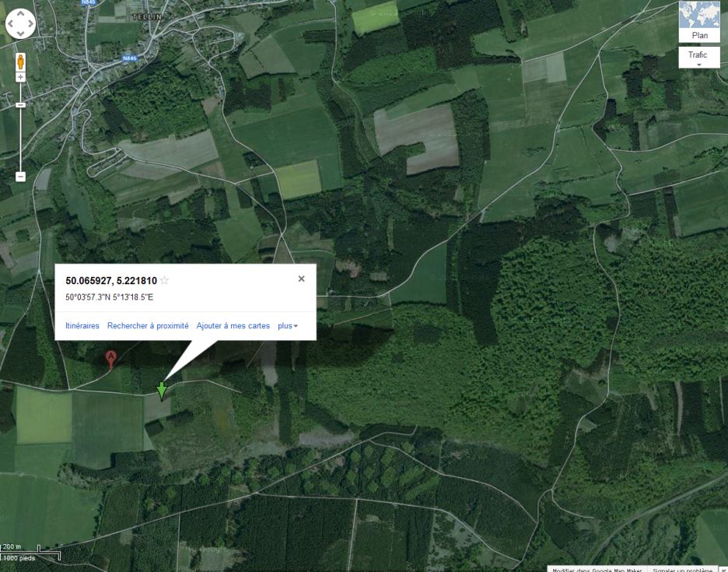The image size is (728, 572).
Task: Zoom out with the minus button
Action: pyautogui.click(x=20, y=177)
